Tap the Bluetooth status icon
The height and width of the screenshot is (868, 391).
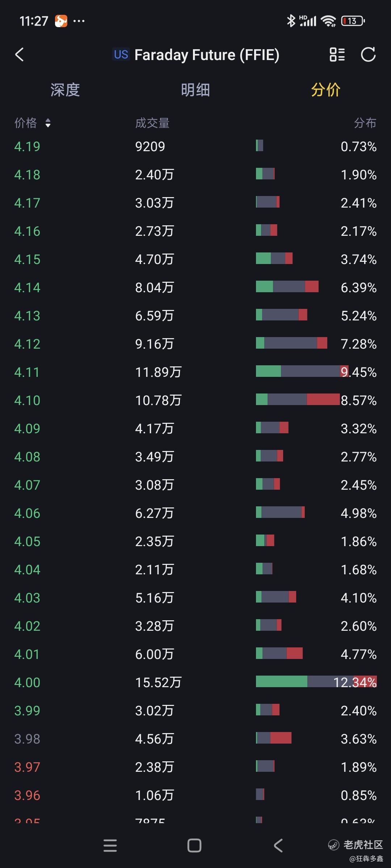coord(291,21)
